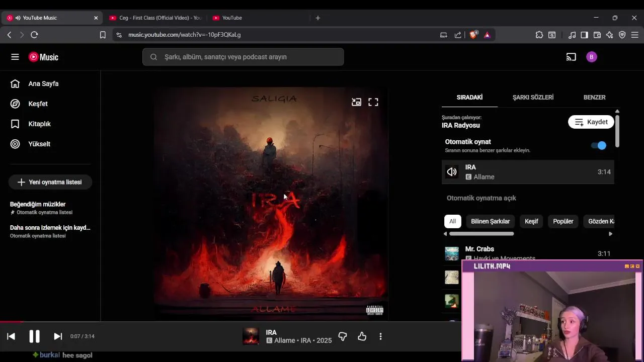Bookmark this page
644x362 pixels.
click(103, 35)
